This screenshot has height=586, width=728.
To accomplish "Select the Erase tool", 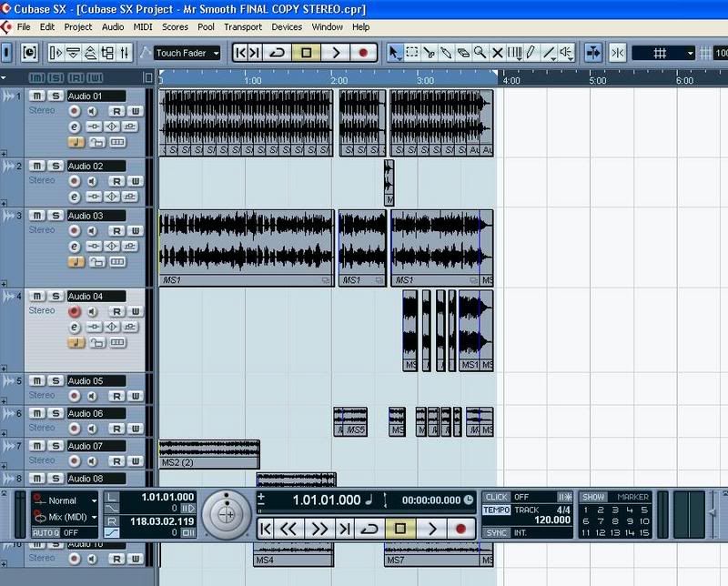I will coord(463,53).
